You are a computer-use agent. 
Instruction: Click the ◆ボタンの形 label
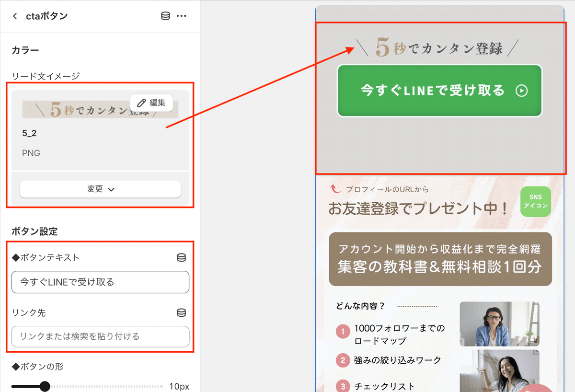(x=37, y=367)
